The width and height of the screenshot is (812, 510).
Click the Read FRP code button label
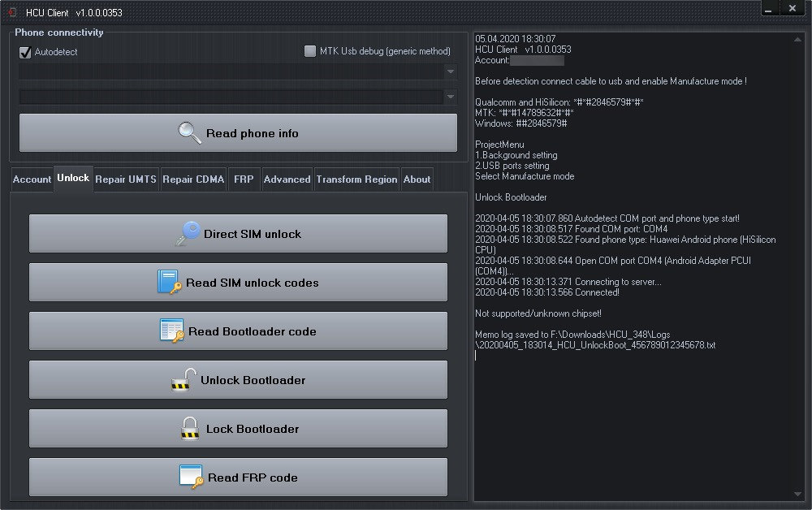(253, 478)
